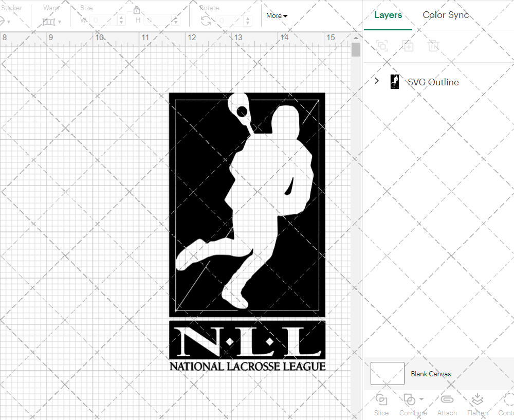
Task: Flatten the selected layers
Action: [x=477, y=405]
